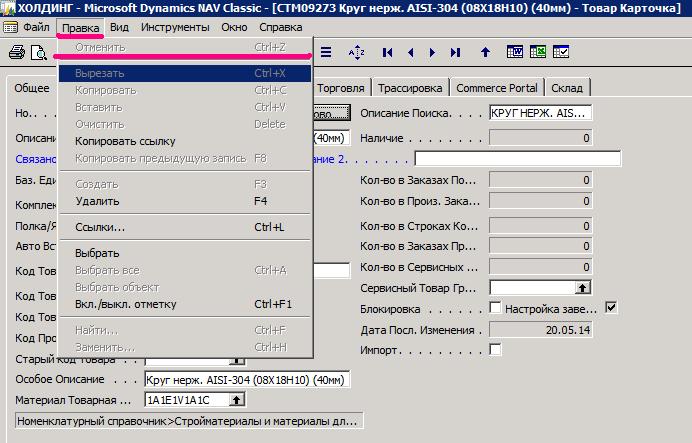Click the Сервисный Товар Гр... input field
This screenshot has height=443, width=692.
click(x=532, y=288)
